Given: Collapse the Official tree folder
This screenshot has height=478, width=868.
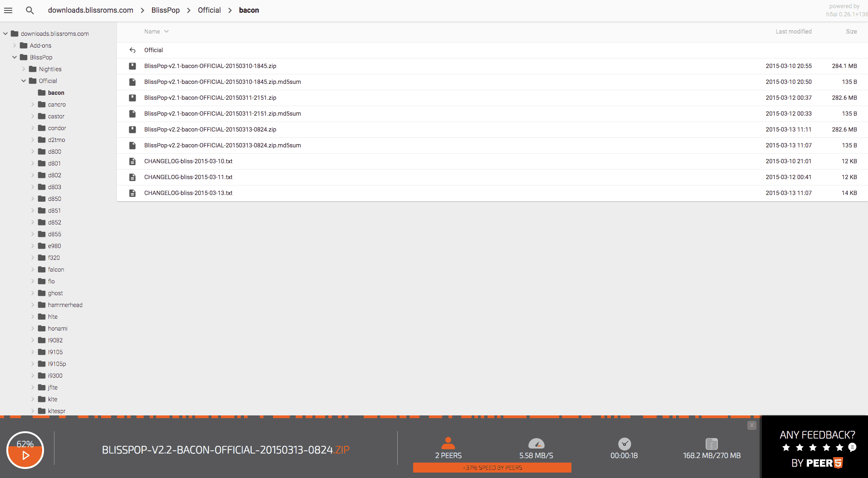Looking at the screenshot, I should click(24, 81).
